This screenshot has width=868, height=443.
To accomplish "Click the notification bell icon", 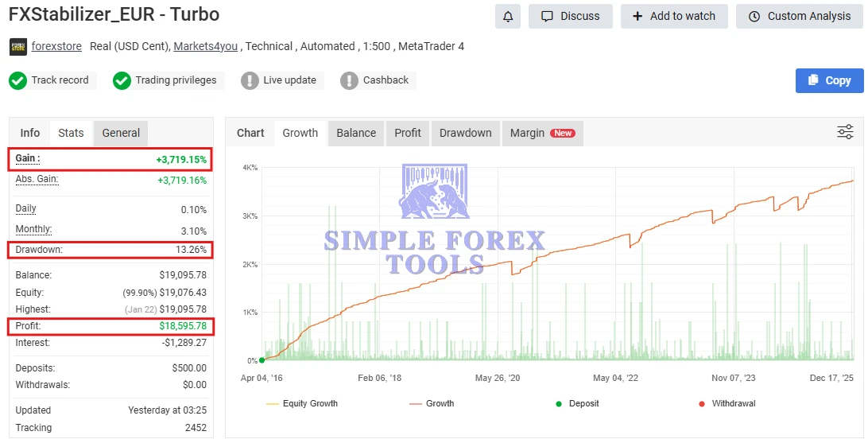I will click(507, 16).
